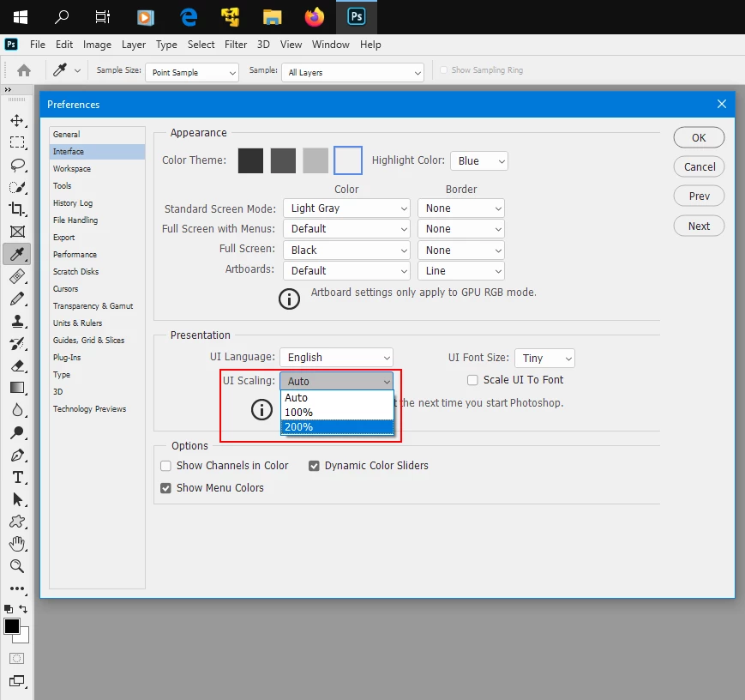Open Windows Start menu
The width and height of the screenshot is (745, 700).
pyautogui.click(x=21, y=17)
